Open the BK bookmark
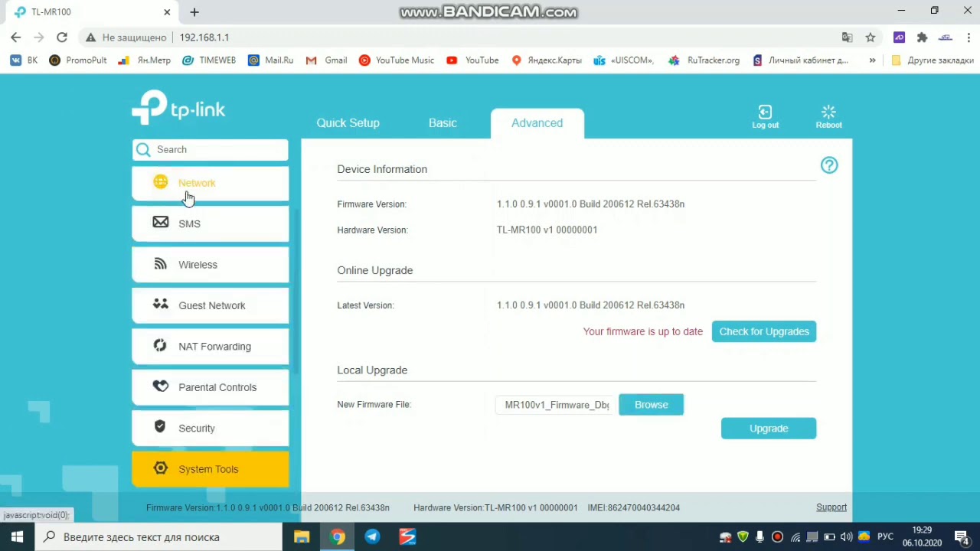The height and width of the screenshot is (551, 980). (x=24, y=60)
